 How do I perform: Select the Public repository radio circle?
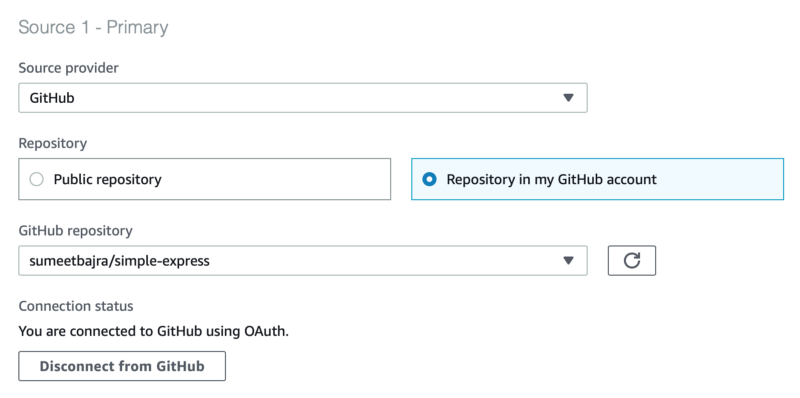(36, 180)
